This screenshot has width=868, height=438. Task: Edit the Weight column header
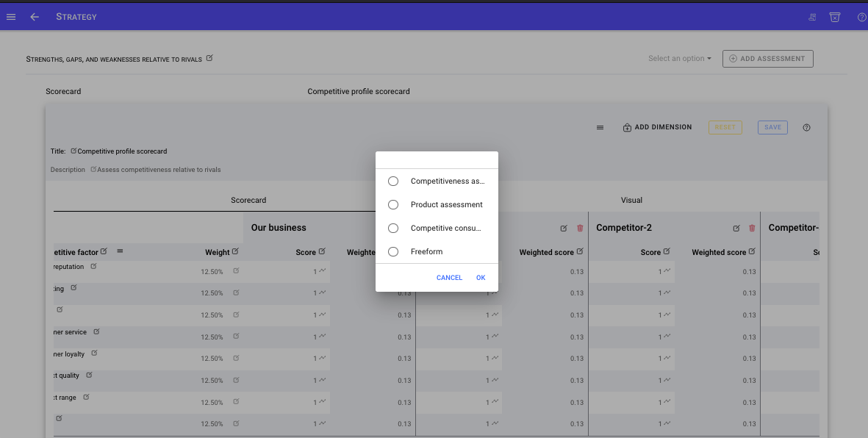(x=235, y=251)
